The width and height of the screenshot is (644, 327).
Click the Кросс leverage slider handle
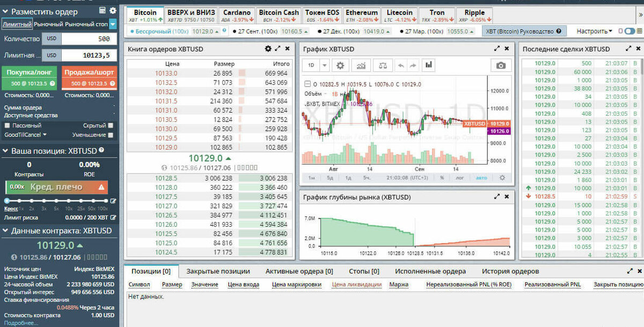click(8, 201)
